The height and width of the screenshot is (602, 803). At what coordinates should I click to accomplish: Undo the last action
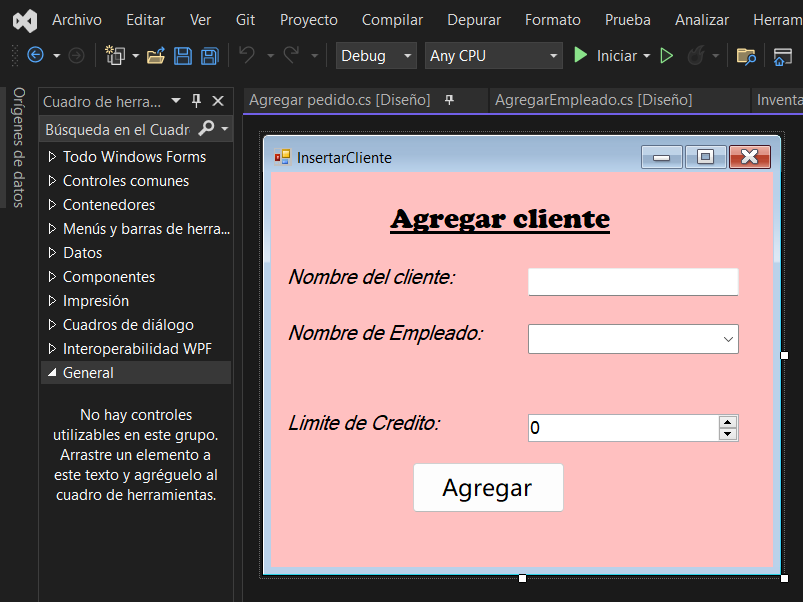click(x=247, y=55)
